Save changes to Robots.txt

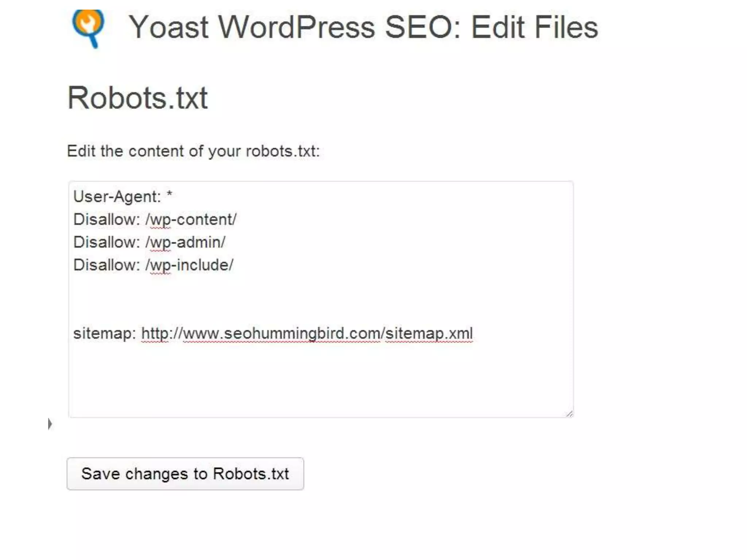(185, 474)
